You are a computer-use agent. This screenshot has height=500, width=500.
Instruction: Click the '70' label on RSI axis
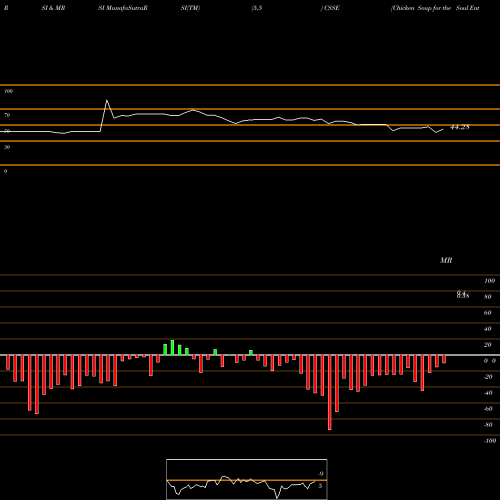(7, 115)
